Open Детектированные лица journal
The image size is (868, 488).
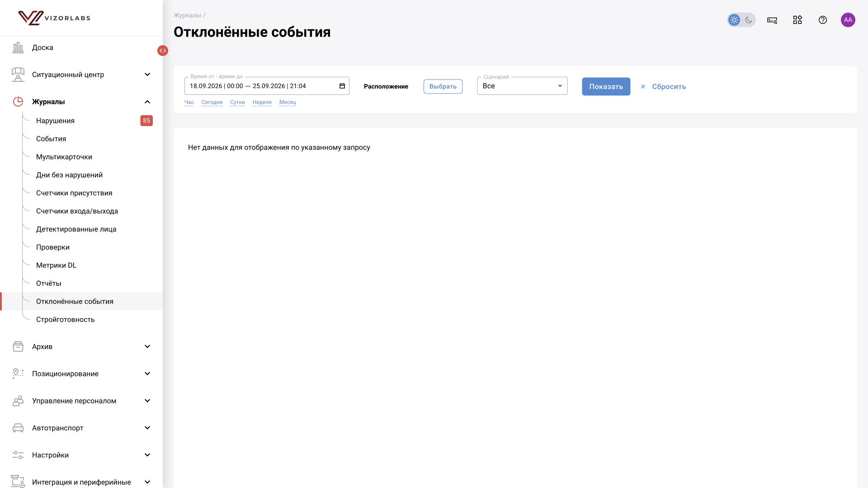(x=76, y=229)
